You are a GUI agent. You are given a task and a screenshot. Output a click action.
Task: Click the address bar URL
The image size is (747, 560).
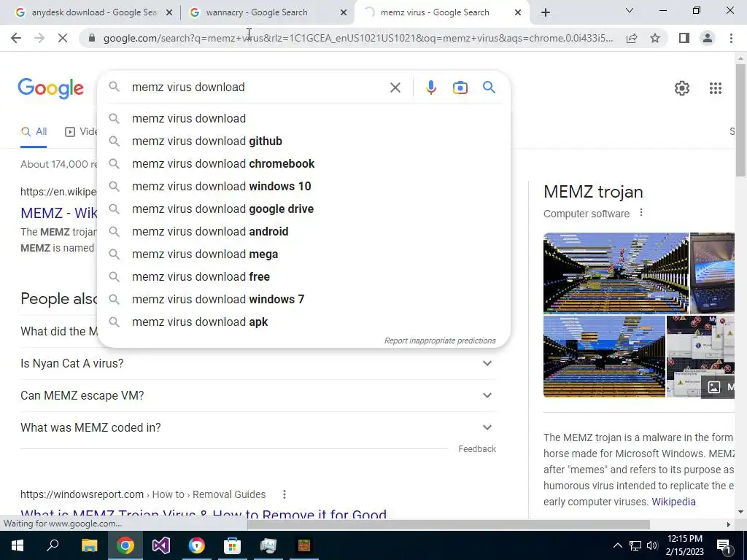pos(357,38)
